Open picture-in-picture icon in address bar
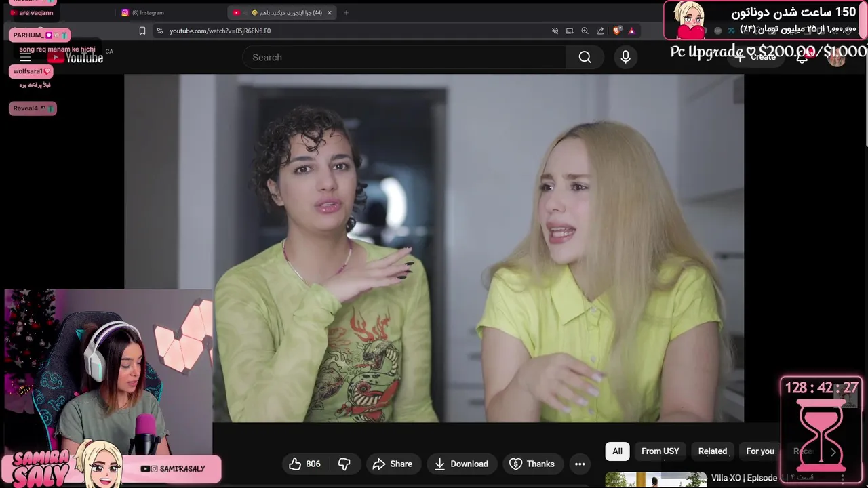The height and width of the screenshot is (488, 868). coord(570,30)
